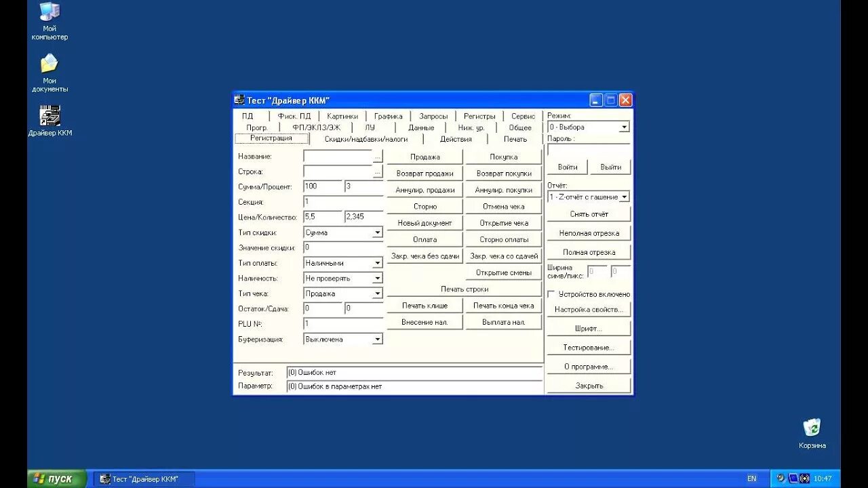This screenshot has height=488, width=868.
Task: Click the пуск Start button
Action: (x=57, y=479)
